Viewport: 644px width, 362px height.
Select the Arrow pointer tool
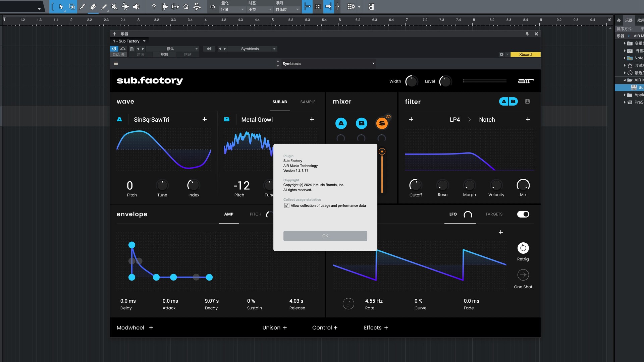[x=61, y=6]
